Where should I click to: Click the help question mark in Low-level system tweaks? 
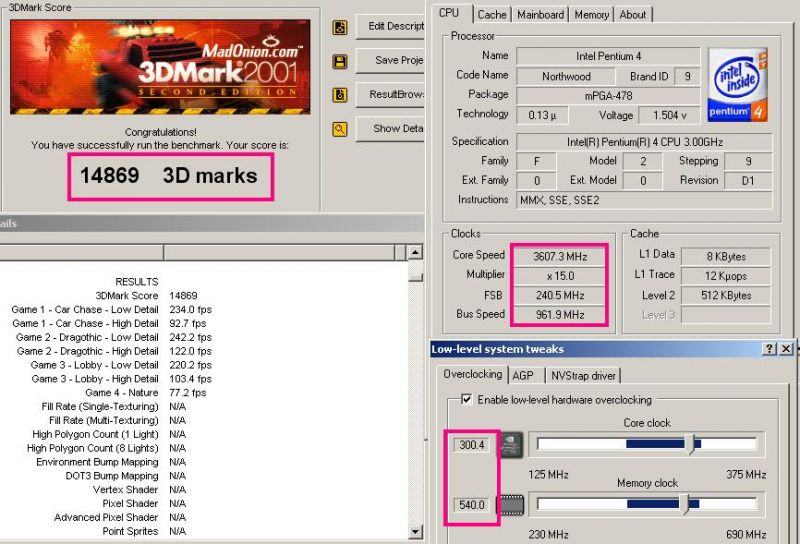pyautogui.click(x=769, y=349)
